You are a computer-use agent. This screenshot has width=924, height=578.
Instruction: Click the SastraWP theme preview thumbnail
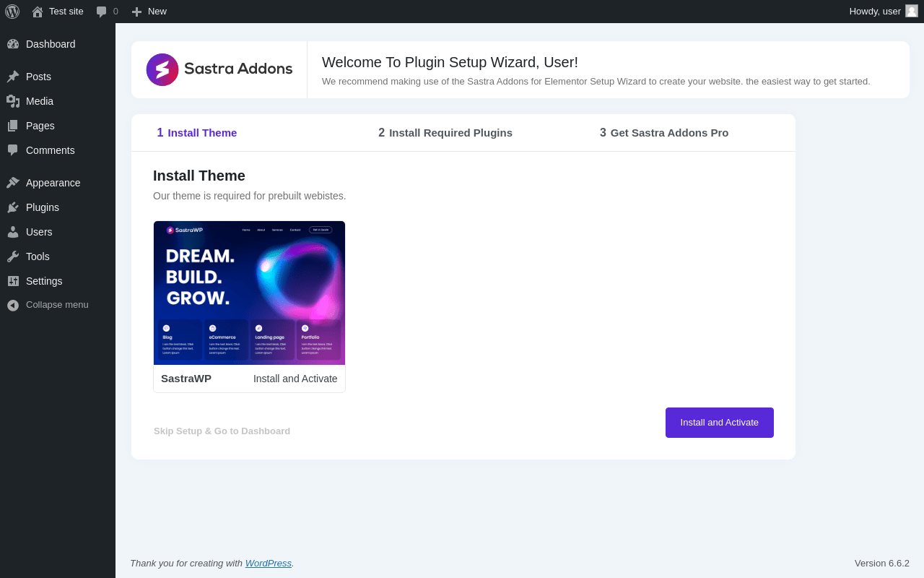249,293
